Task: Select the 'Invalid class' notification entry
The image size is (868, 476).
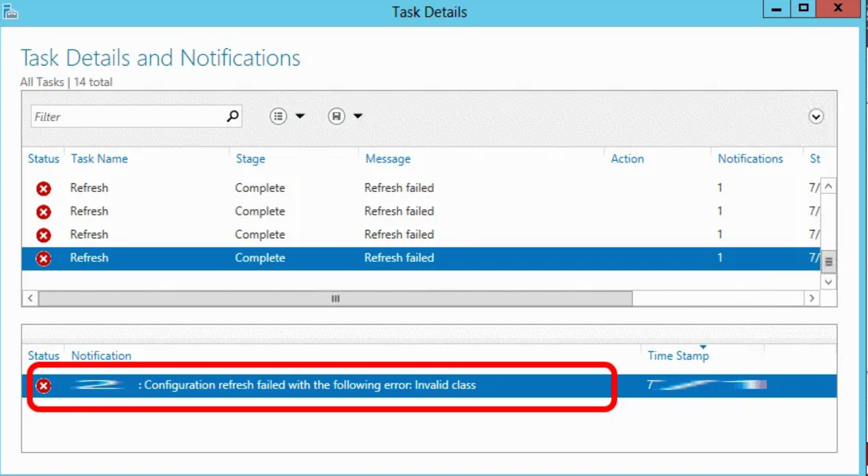Action: point(429,385)
